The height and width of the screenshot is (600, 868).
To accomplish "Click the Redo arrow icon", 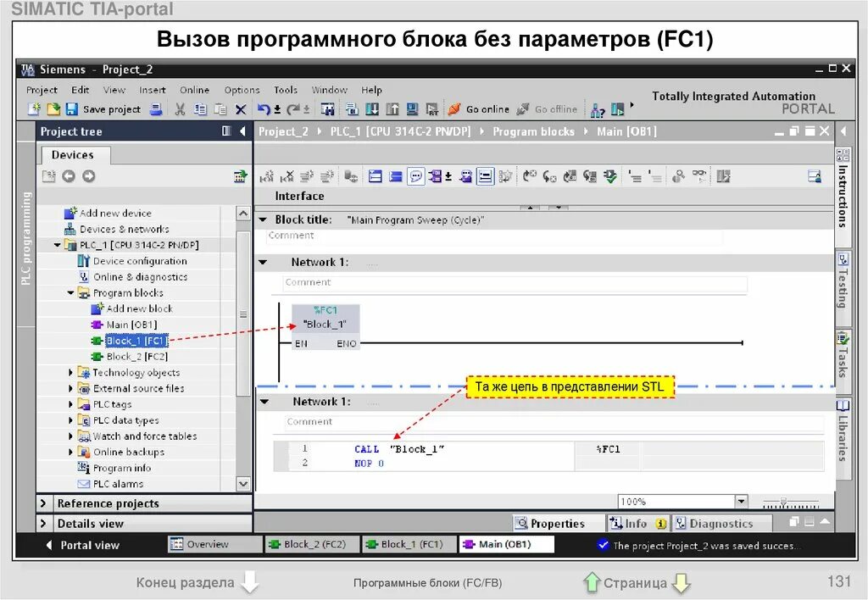I will click(292, 109).
